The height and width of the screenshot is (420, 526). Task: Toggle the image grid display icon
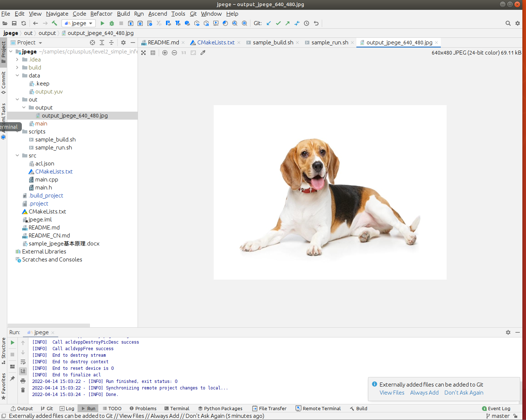(x=153, y=53)
